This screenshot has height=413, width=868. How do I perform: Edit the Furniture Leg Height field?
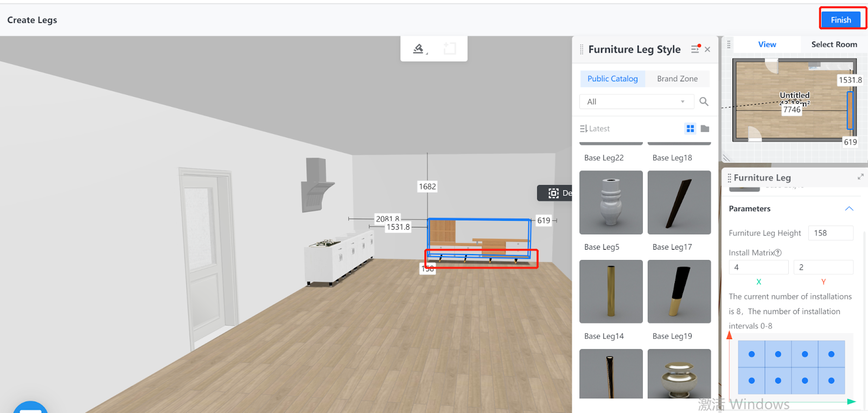tap(831, 233)
